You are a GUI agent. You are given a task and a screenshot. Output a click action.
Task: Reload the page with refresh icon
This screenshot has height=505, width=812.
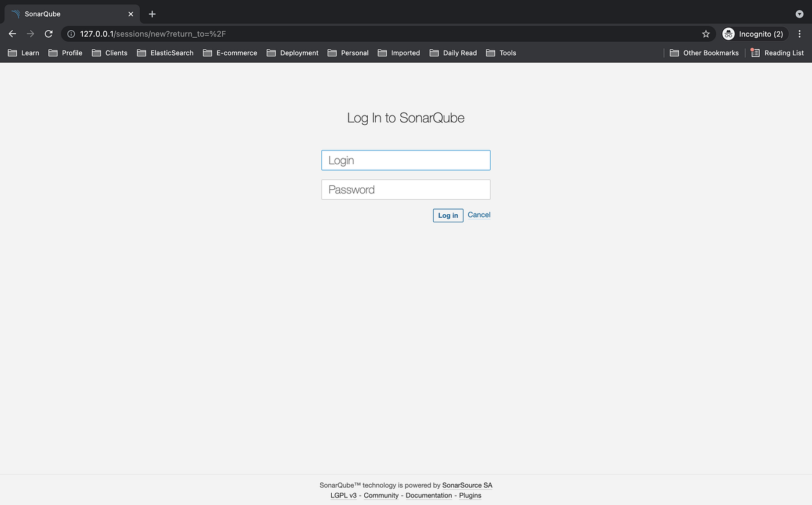click(49, 34)
